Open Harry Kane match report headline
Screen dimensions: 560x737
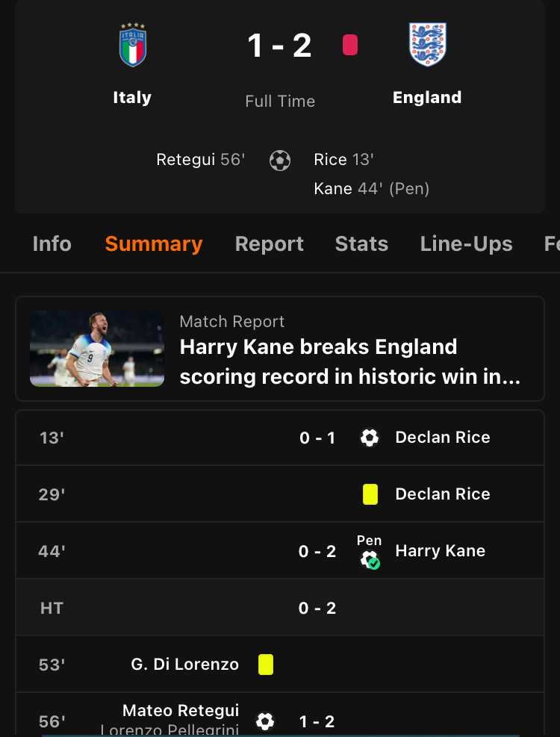click(350, 361)
